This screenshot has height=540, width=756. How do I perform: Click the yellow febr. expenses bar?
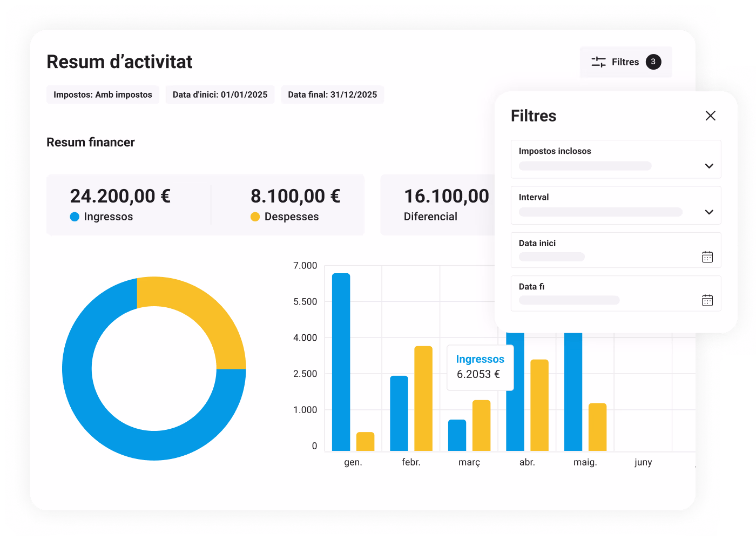[x=423, y=399]
